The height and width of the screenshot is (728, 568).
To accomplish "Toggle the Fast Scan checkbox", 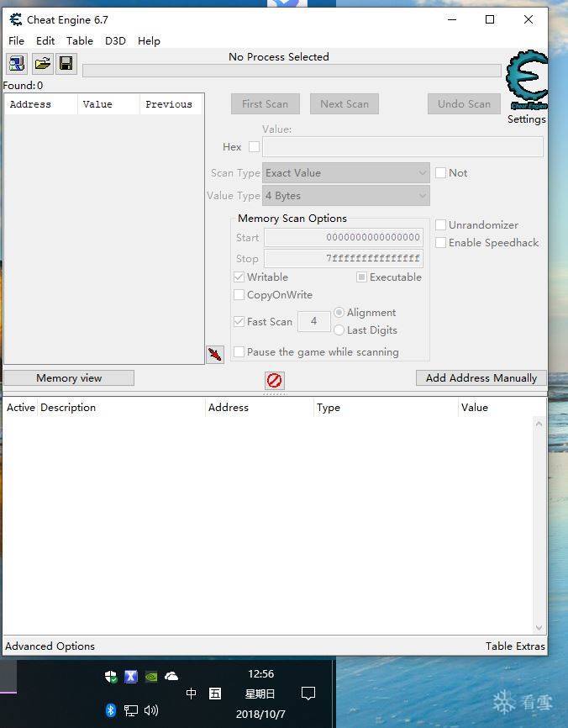I will pos(239,321).
